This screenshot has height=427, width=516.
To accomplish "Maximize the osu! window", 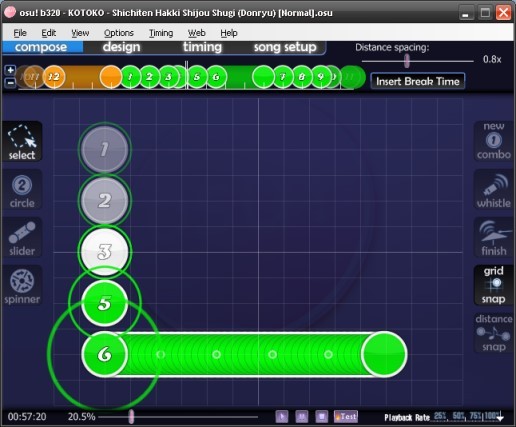I will click(x=485, y=13).
